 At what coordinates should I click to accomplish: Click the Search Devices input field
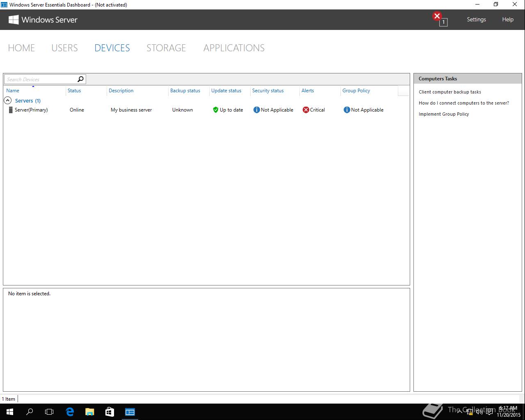(40, 79)
